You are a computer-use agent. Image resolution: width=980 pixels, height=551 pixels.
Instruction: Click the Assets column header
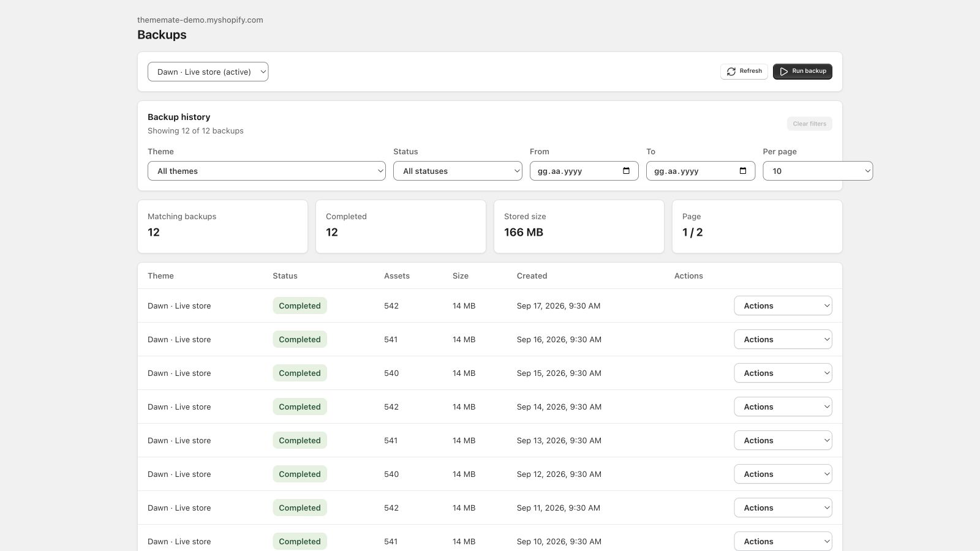pos(397,275)
